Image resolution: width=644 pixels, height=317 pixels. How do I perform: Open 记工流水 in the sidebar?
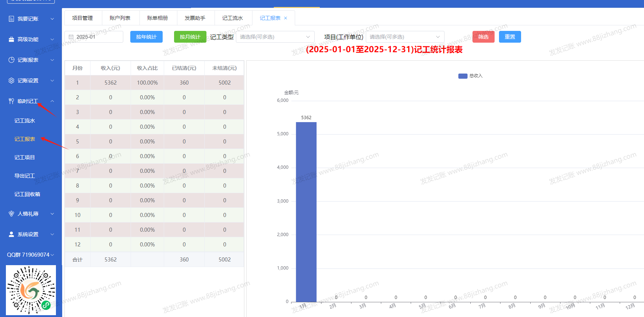[x=25, y=121]
